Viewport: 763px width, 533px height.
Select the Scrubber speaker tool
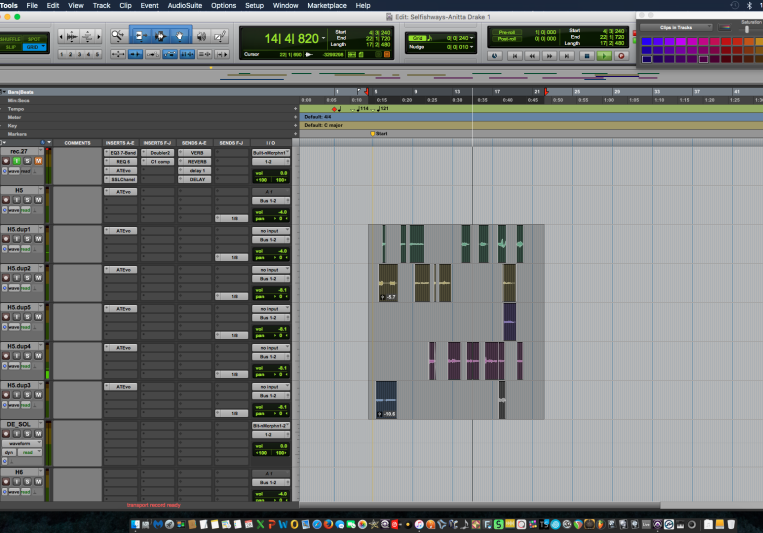point(201,36)
